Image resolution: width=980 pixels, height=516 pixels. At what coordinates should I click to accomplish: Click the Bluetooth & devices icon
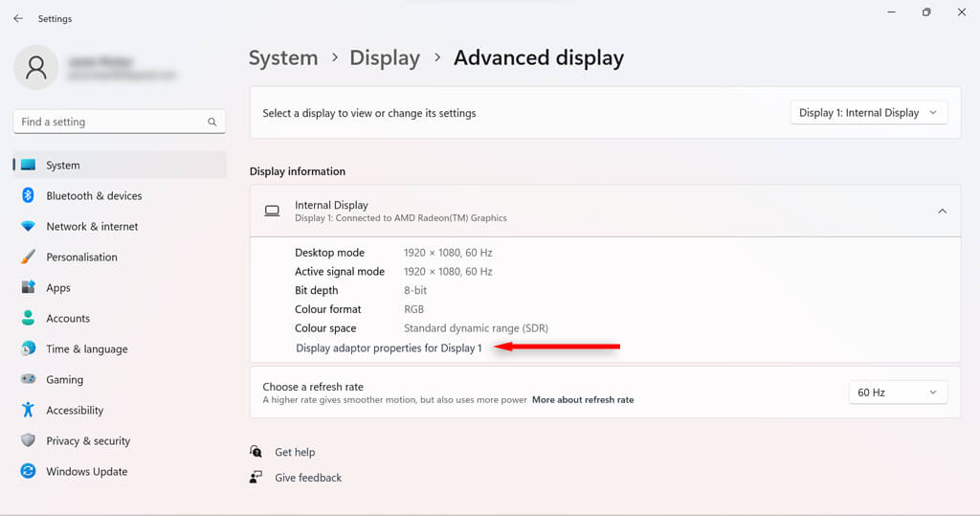point(28,195)
